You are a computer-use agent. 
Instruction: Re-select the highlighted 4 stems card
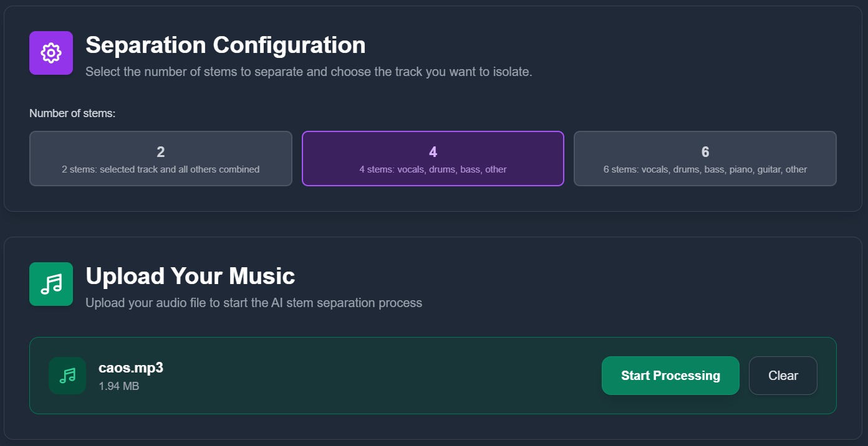pos(433,158)
